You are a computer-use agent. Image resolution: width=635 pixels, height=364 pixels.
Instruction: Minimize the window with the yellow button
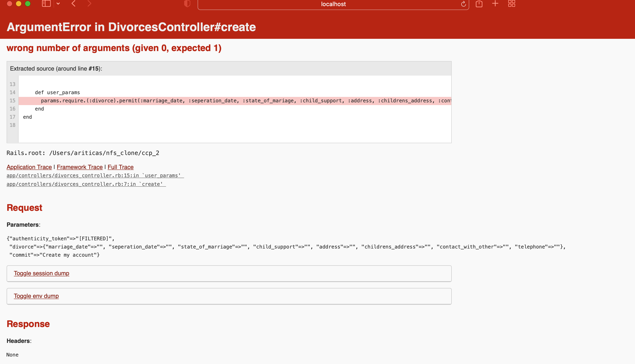tap(19, 3)
